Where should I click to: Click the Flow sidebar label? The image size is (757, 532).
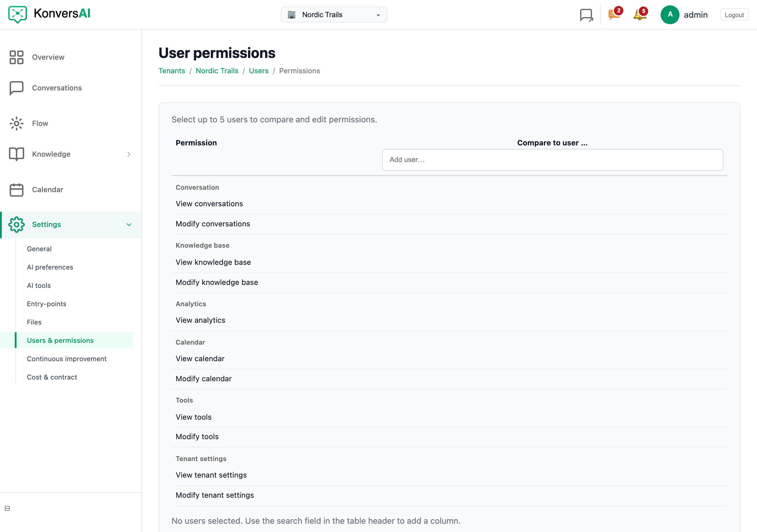pos(40,124)
